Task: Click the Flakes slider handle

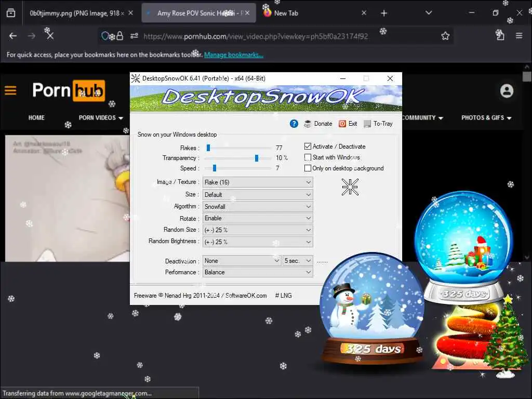Action: coord(208,148)
